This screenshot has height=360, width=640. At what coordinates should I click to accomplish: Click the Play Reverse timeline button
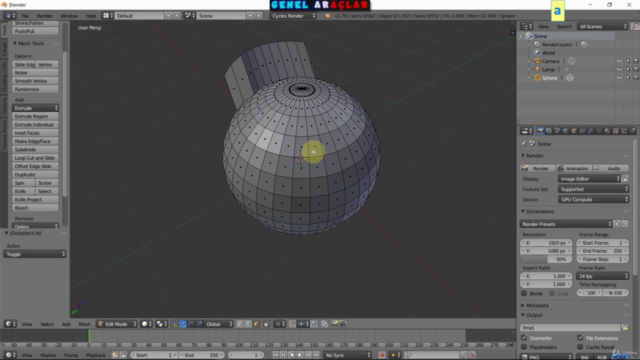291,355
